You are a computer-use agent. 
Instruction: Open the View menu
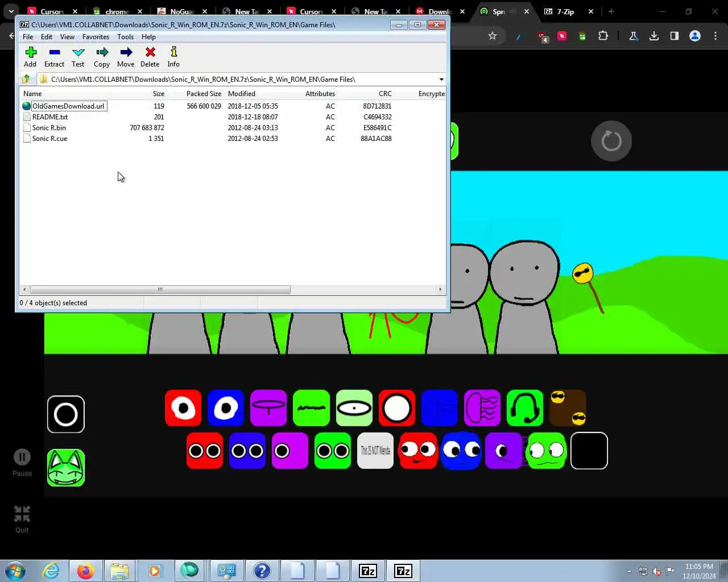[67, 37]
